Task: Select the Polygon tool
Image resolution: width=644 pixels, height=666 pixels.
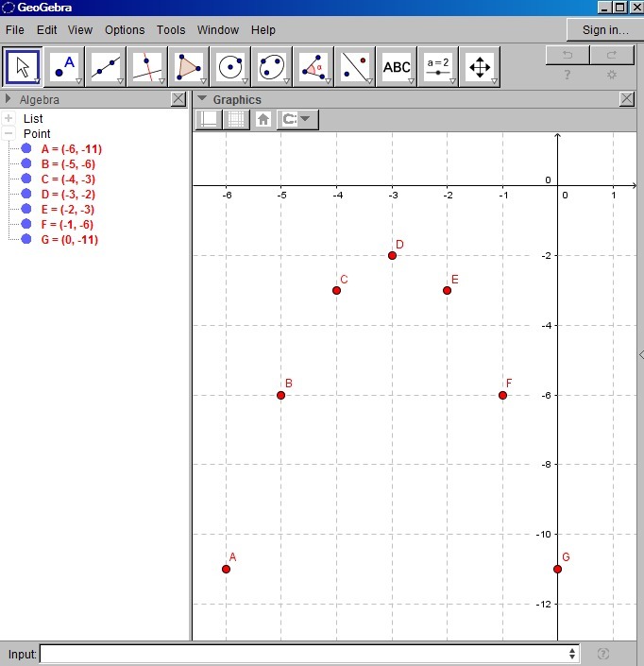Action: 189,67
